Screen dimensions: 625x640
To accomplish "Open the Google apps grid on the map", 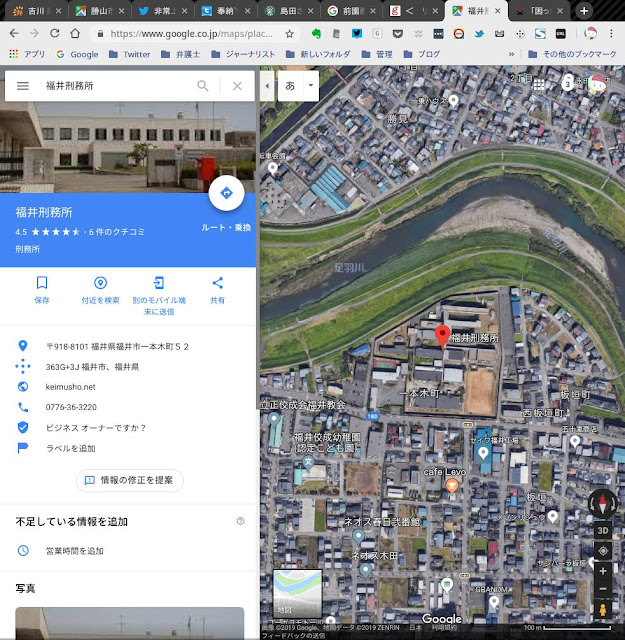I will [539, 84].
